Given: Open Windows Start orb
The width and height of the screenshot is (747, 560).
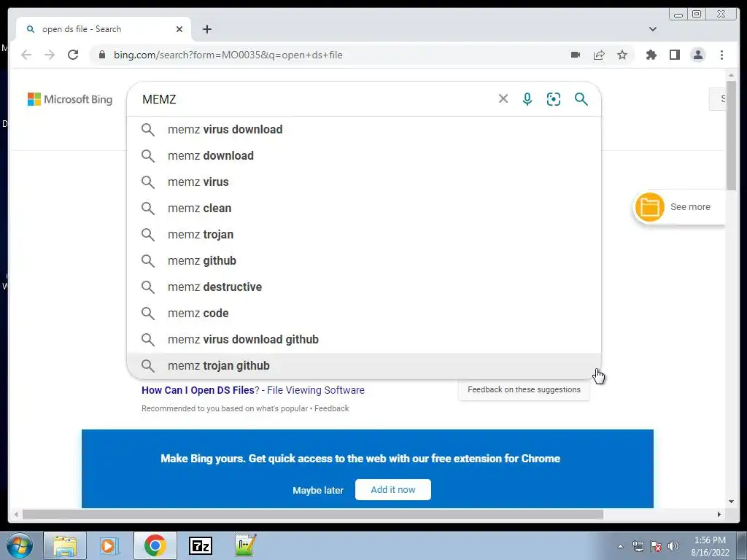Looking at the screenshot, I should (19, 545).
